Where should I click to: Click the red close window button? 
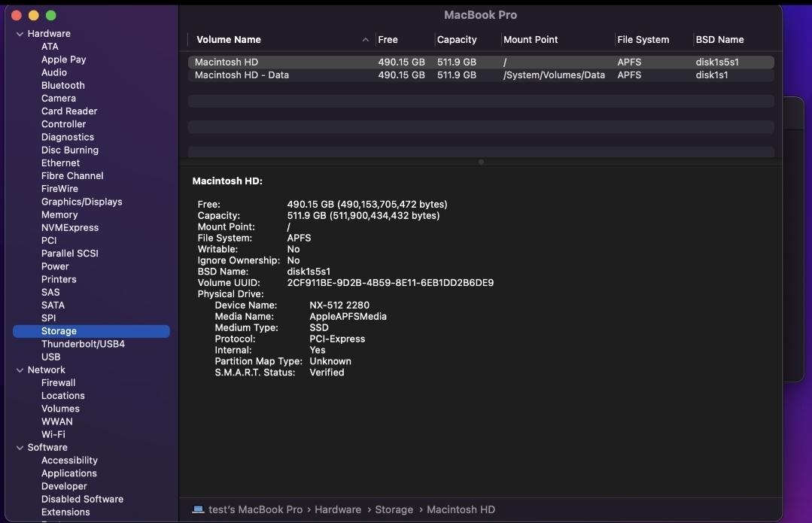(16, 16)
